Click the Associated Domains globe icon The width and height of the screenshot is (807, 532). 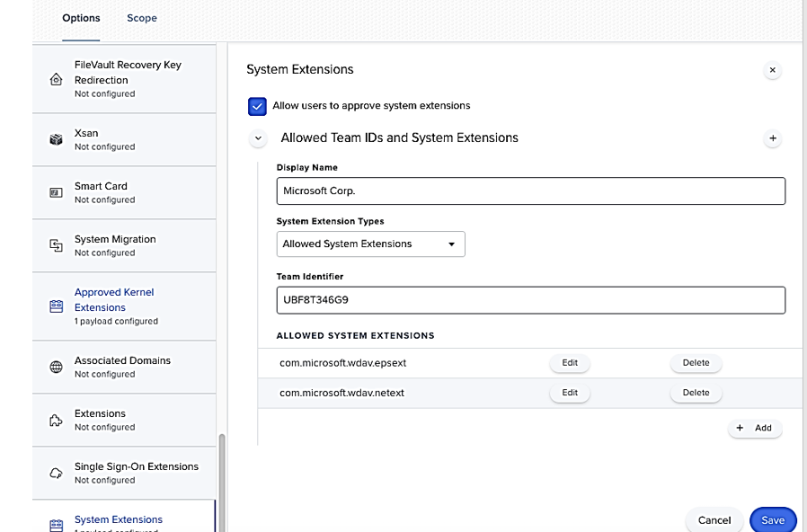coord(56,367)
